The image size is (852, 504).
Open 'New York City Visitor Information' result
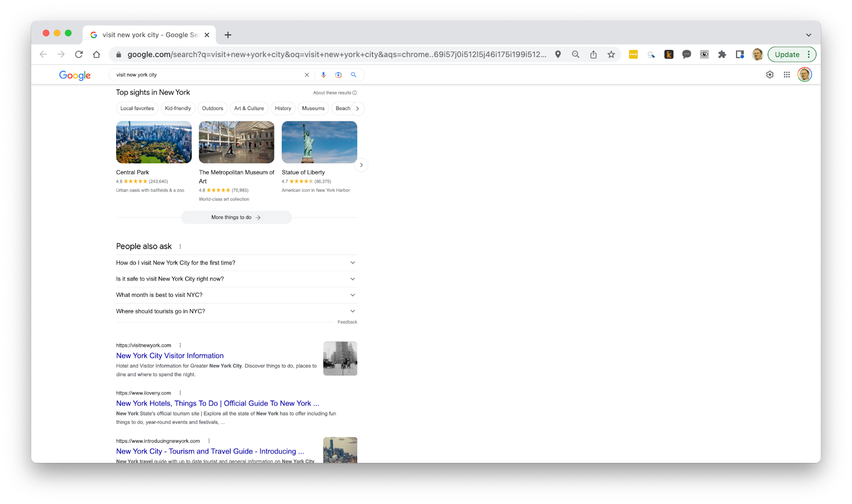coord(170,356)
